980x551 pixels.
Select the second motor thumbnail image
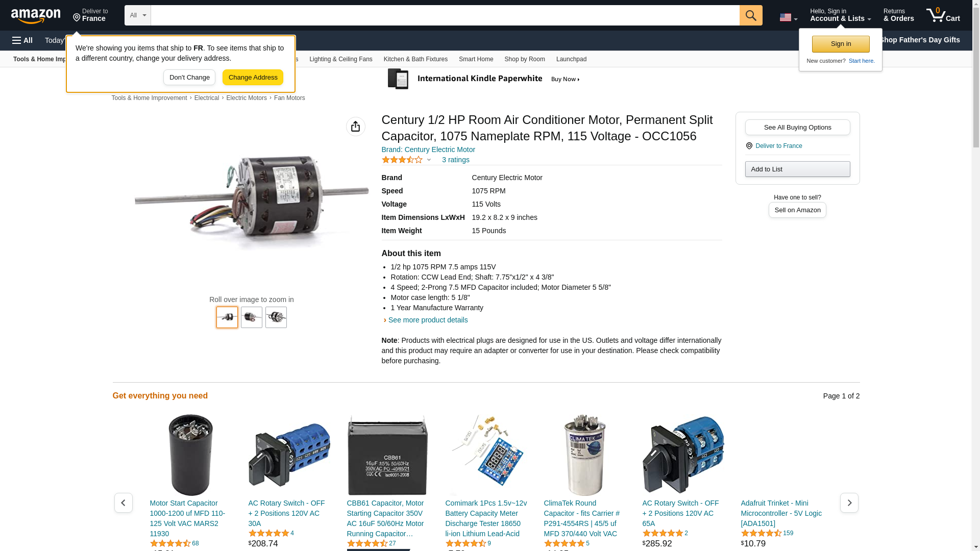(252, 317)
